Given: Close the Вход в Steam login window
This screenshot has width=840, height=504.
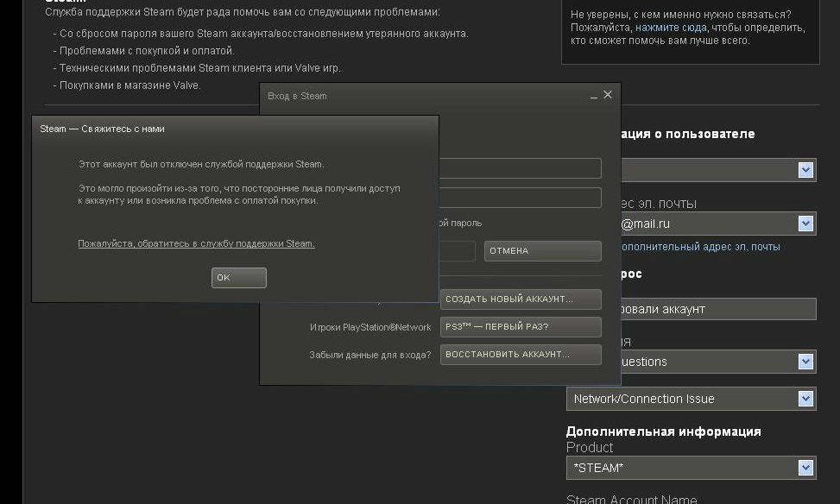Looking at the screenshot, I should click(x=608, y=95).
